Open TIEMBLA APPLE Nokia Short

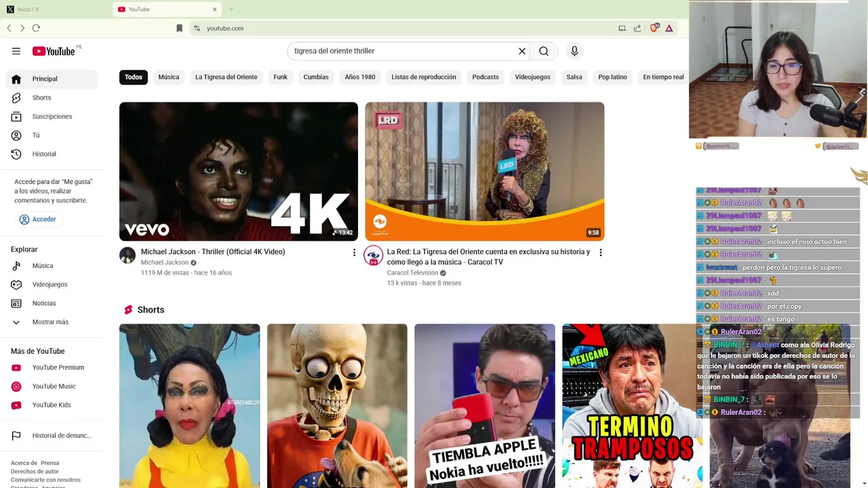click(x=485, y=406)
